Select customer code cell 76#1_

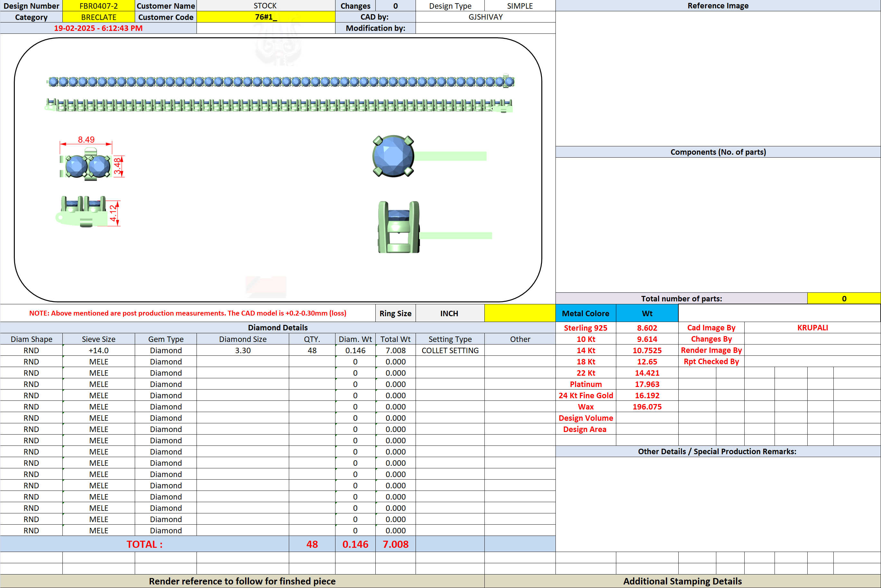point(265,17)
